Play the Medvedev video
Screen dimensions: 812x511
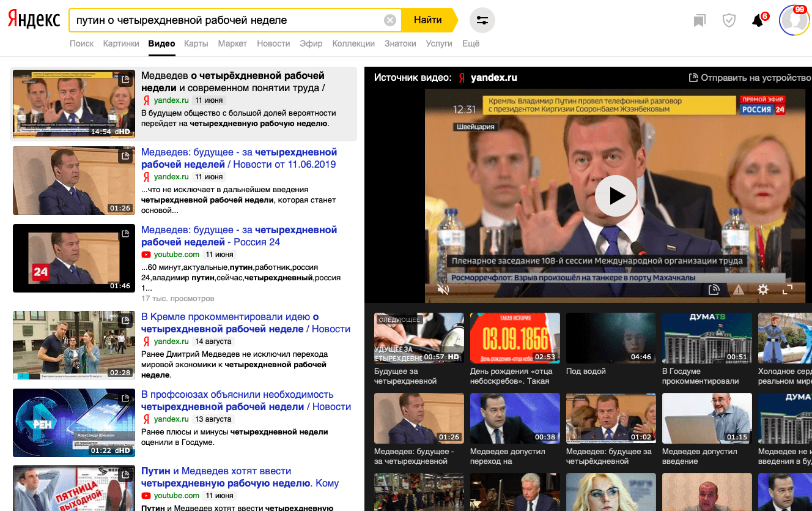616,196
